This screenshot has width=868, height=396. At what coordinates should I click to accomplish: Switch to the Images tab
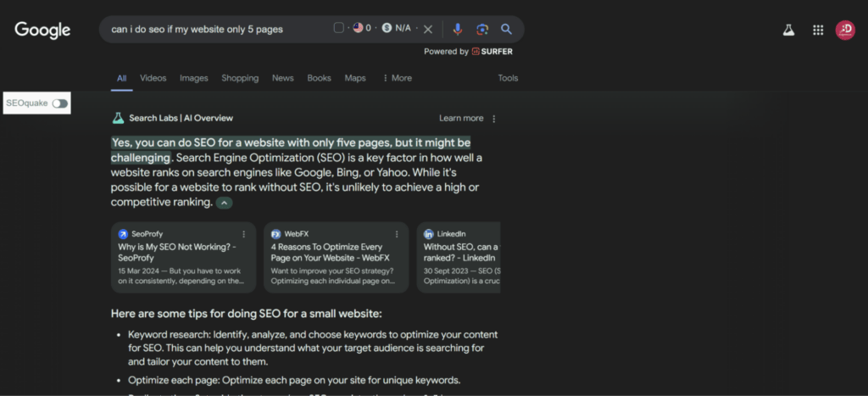pos(194,78)
